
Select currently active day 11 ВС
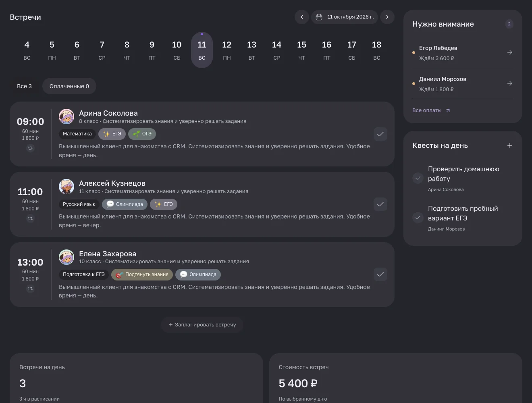[202, 50]
